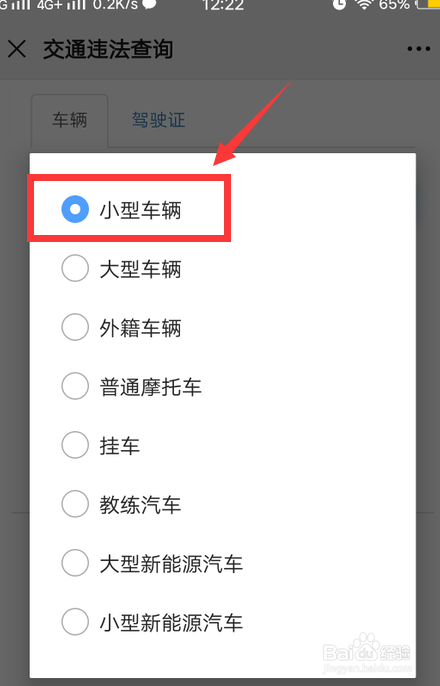Close the 交通违法查询 page with X icon
Viewport: 440px width, 686px height.
17,49
